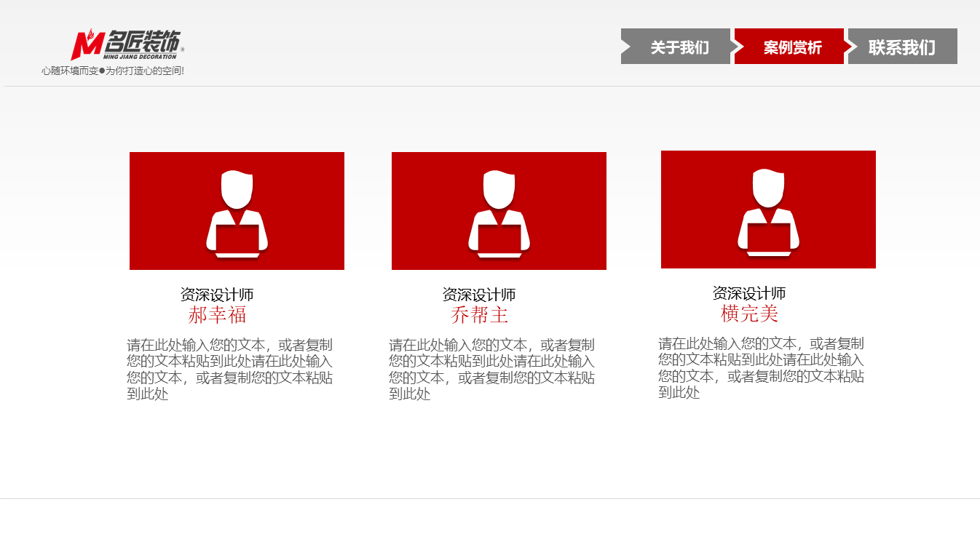Click 资深设计师 title above 乔帮主
Viewport: 980px width, 550px height.
coord(479,295)
